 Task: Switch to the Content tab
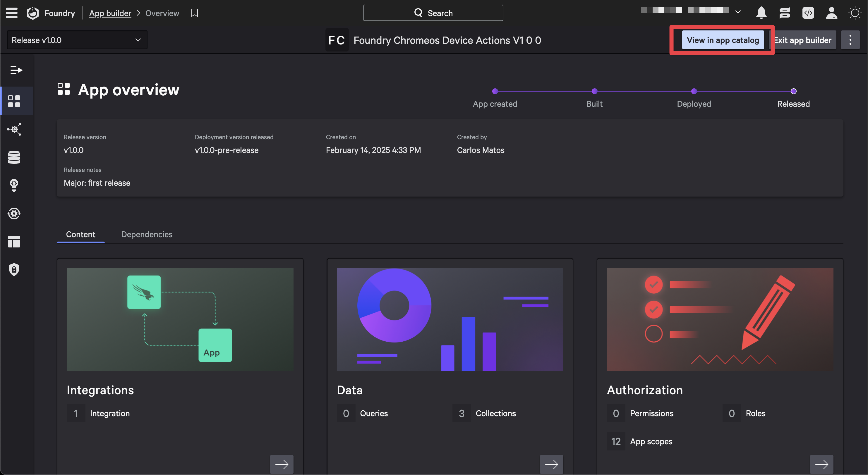[x=80, y=234]
